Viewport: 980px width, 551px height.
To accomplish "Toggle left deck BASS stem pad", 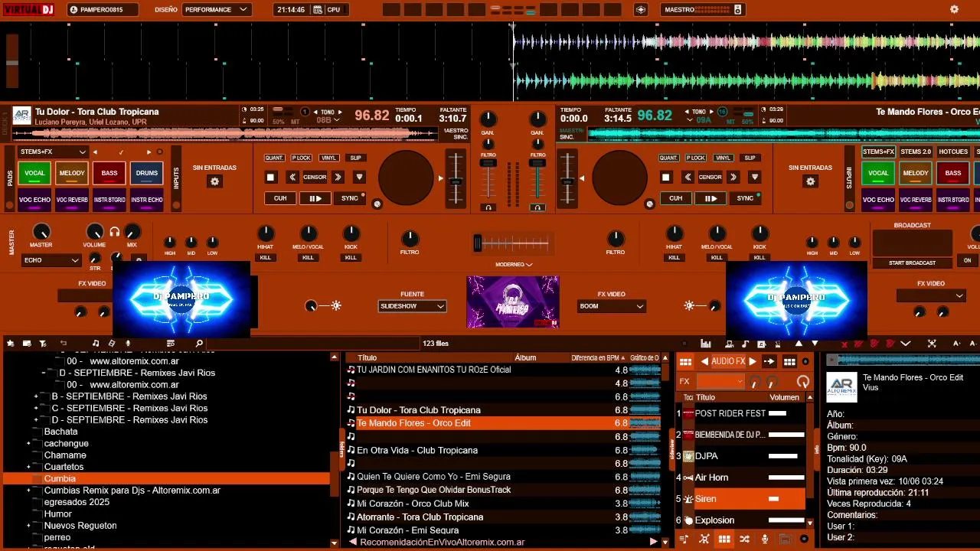I will (x=109, y=173).
